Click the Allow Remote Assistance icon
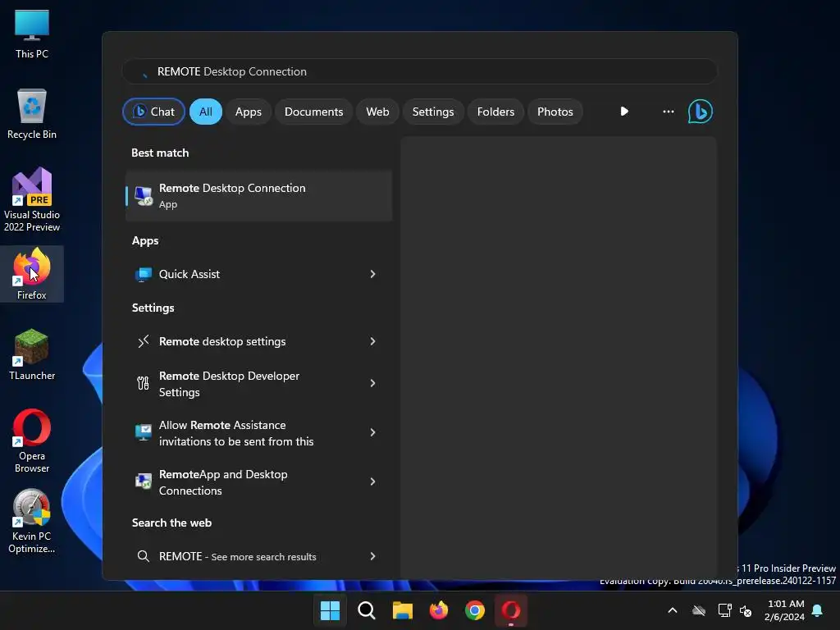 (143, 432)
